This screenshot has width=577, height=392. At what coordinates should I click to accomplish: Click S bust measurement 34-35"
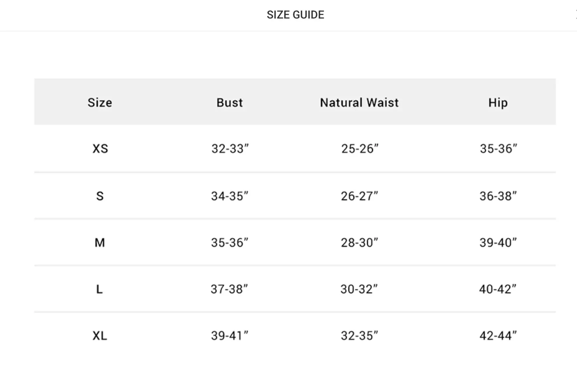[x=229, y=196]
